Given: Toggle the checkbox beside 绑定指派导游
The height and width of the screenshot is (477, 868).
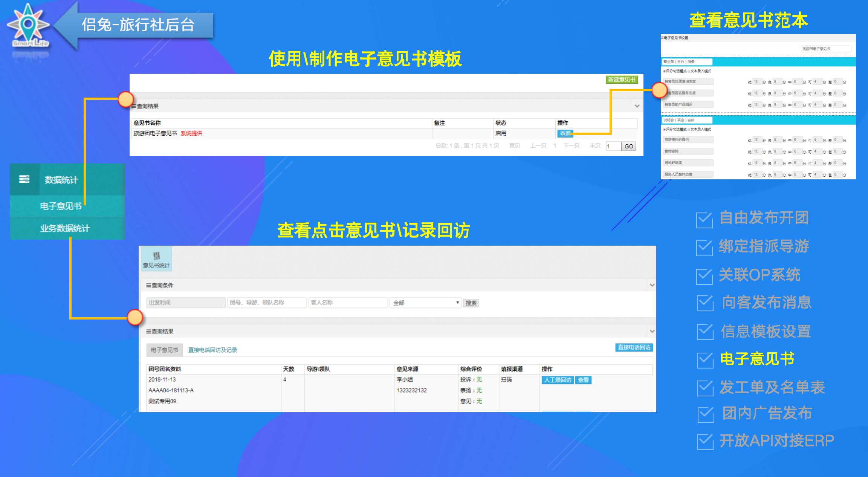Looking at the screenshot, I should 704,248.
